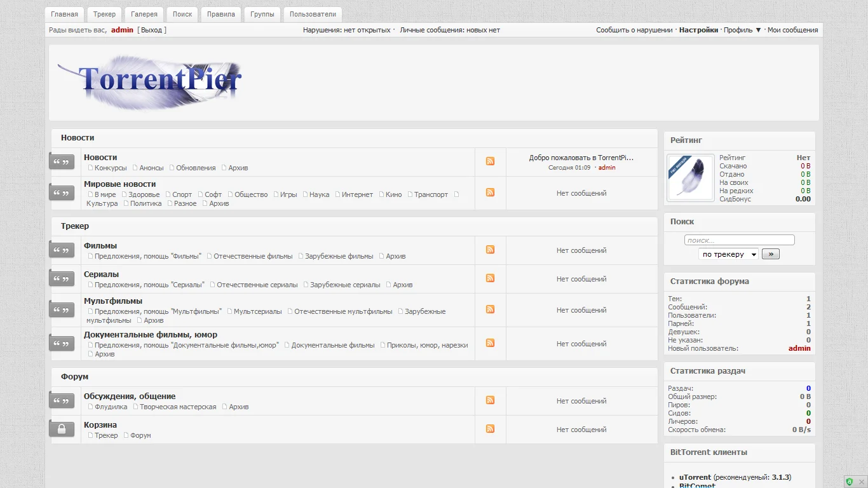Click the feather avatar image in Рейтинг panel
868x488 pixels.
[x=691, y=178]
